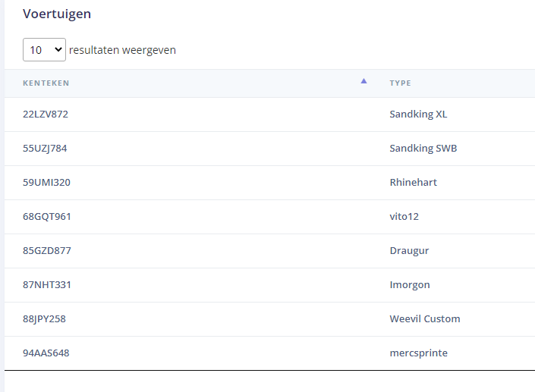Screen dimensions: 535x392
Task: Select license plate 85GZD877
Action: [47, 251]
